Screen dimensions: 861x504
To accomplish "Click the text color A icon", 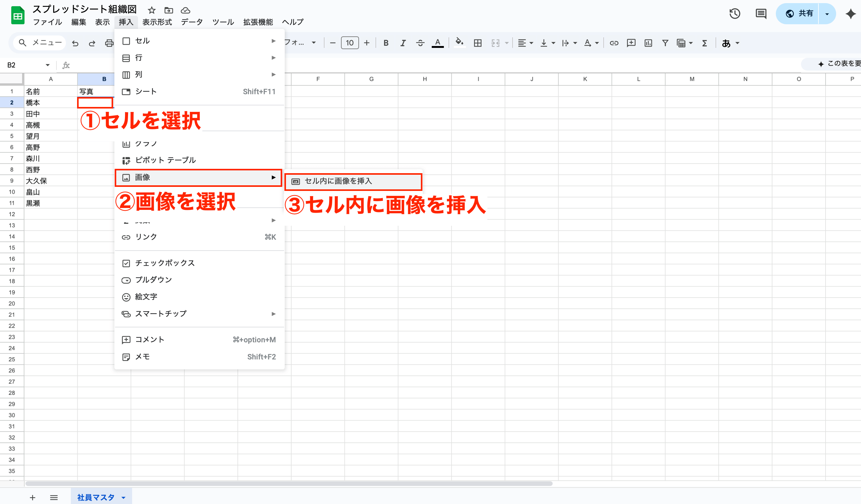I will click(438, 43).
